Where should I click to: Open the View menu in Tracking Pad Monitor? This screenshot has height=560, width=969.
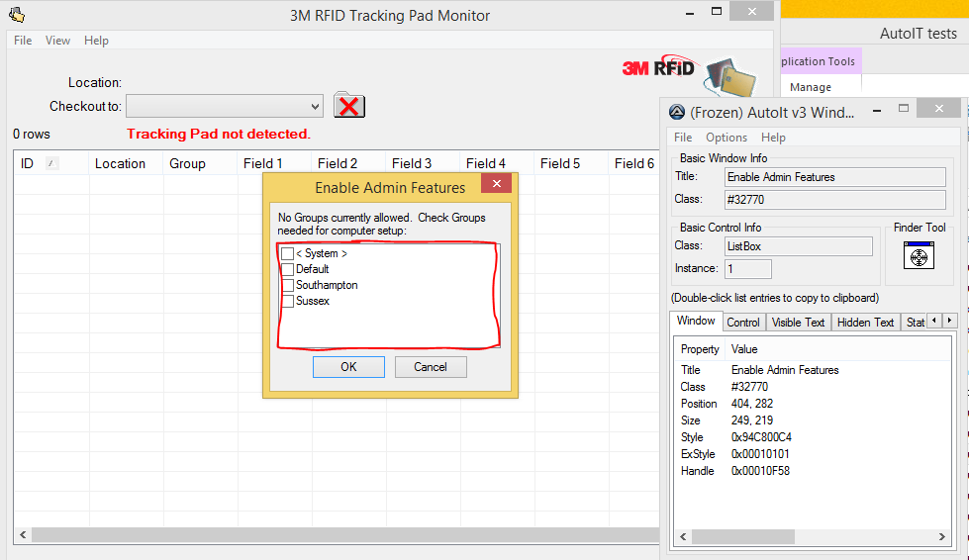(x=57, y=41)
